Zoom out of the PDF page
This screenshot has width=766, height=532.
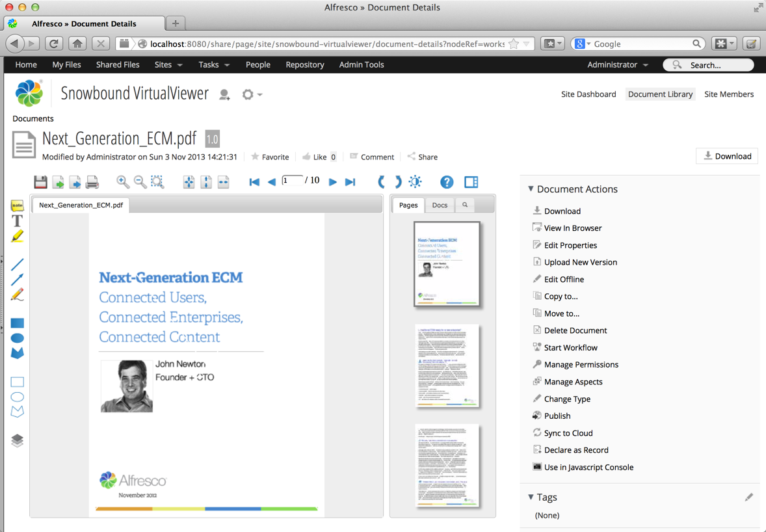tap(140, 182)
